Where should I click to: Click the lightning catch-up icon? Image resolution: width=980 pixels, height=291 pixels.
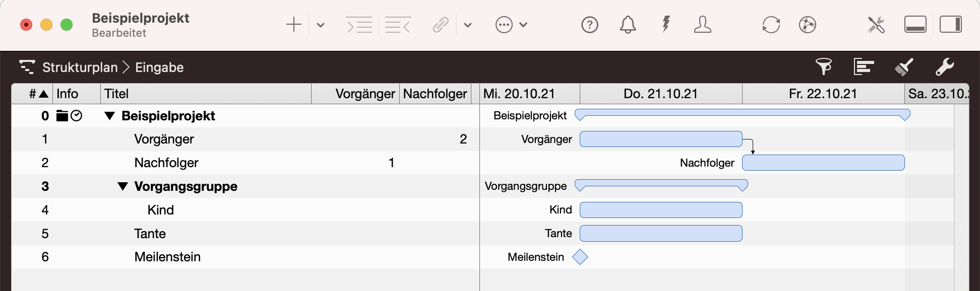coord(665,25)
